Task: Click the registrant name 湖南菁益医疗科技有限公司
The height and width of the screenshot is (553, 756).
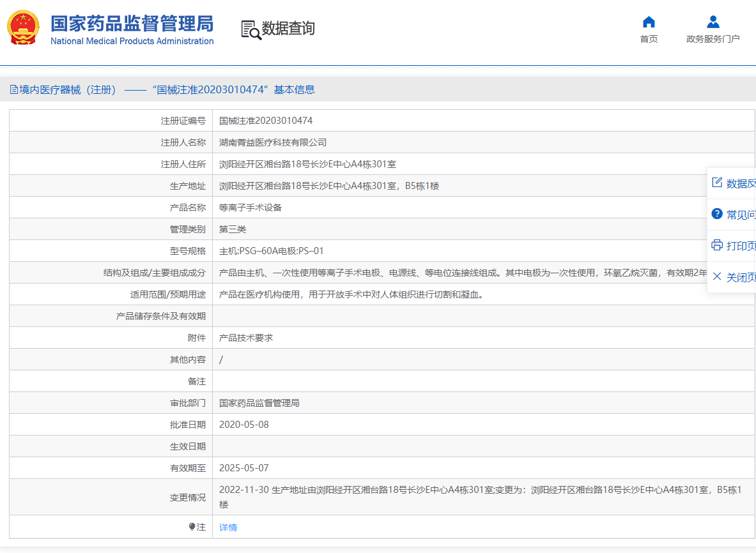Action: click(273, 142)
